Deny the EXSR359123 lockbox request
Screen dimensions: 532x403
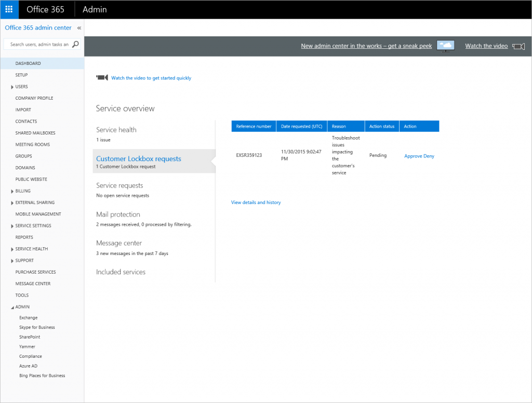[429, 156]
